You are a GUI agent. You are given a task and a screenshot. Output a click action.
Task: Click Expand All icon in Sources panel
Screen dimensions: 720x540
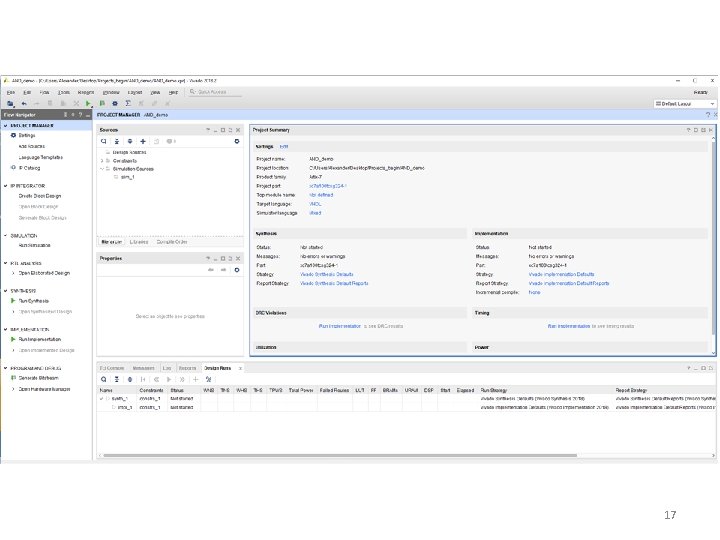point(130,141)
